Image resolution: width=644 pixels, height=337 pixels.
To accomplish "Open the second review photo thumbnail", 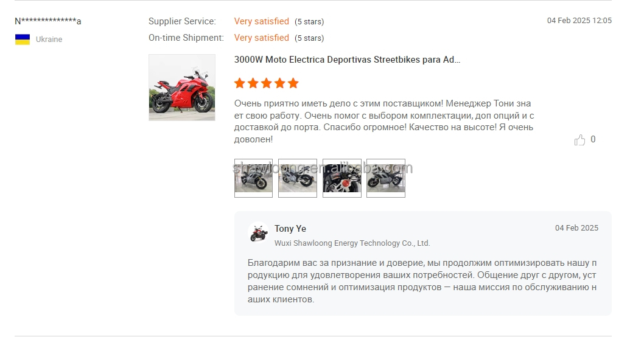I will tap(298, 178).
